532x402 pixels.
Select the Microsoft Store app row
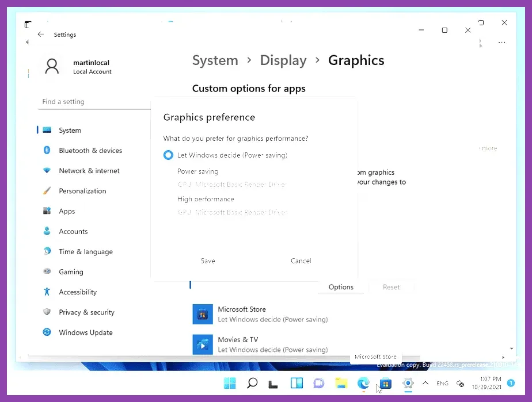pyautogui.click(x=303, y=314)
